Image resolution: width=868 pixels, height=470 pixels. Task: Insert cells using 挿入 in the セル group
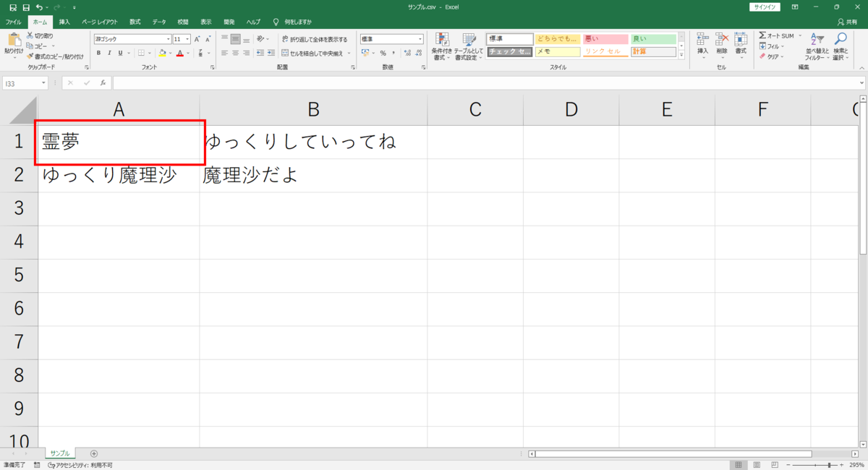[x=703, y=46]
